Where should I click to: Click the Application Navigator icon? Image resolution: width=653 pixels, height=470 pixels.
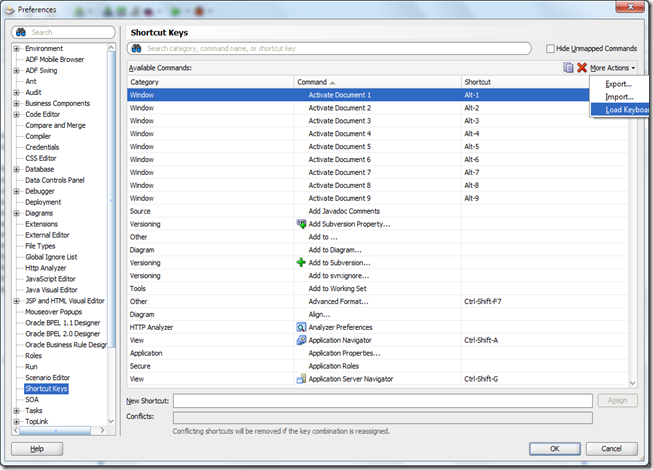point(301,340)
